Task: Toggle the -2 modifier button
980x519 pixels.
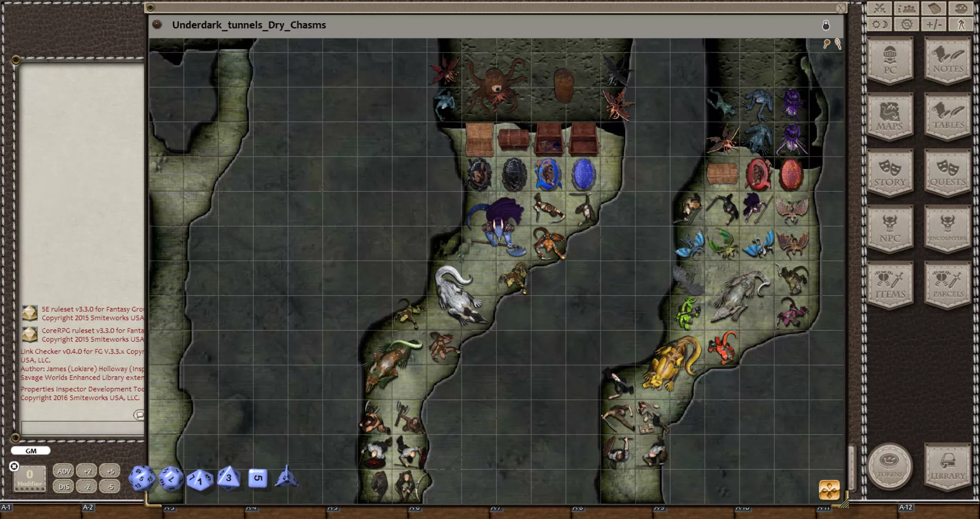Action: [87, 487]
